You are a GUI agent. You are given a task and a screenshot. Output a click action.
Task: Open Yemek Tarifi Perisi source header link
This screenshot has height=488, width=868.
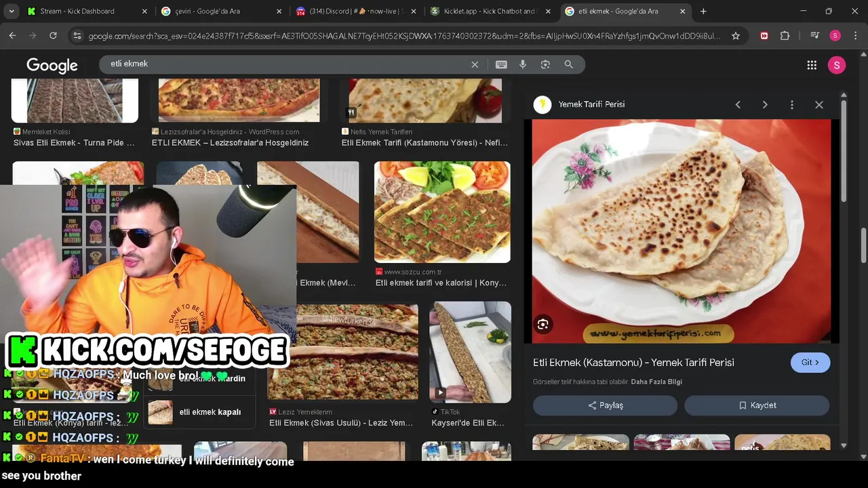(591, 104)
